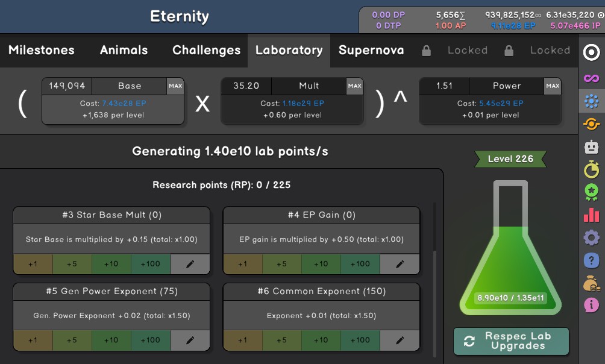The width and height of the screenshot is (605, 364).
Task: Add +100 to #5 Gen Power Exponent
Action: click(151, 340)
